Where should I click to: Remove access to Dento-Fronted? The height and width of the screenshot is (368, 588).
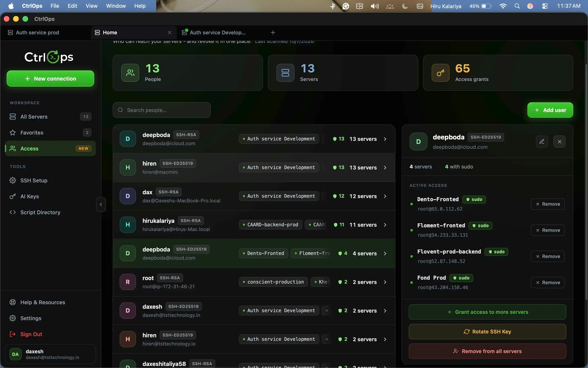pyautogui.click(x=548, y=204)
